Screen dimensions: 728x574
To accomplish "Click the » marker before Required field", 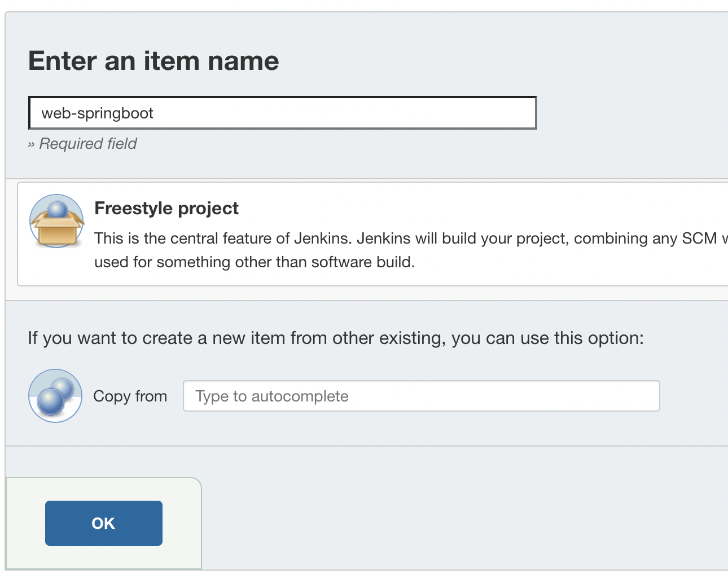I will click(31, 144).
